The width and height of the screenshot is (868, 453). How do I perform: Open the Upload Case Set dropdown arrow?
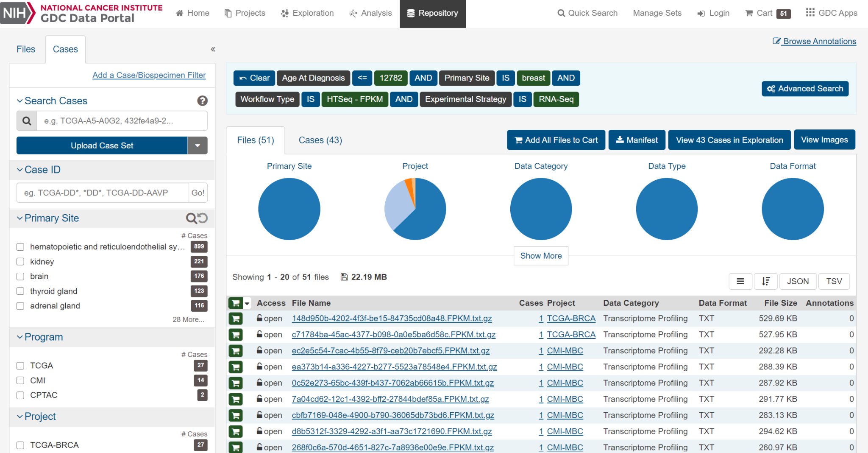198,145
